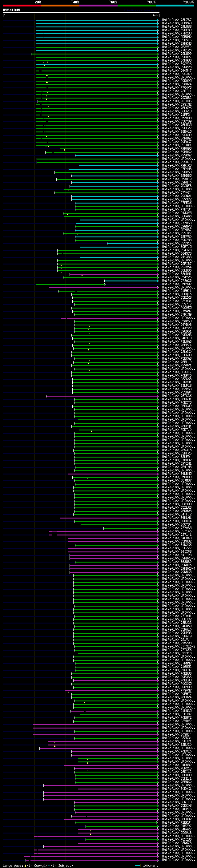Click the UniRef100_Q9FIB7 entry
This screenshot has height=868, width=197.
(176, 264)
